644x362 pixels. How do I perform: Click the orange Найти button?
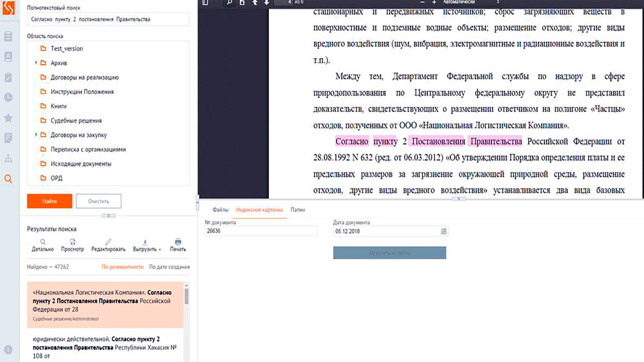coord(49,201)
